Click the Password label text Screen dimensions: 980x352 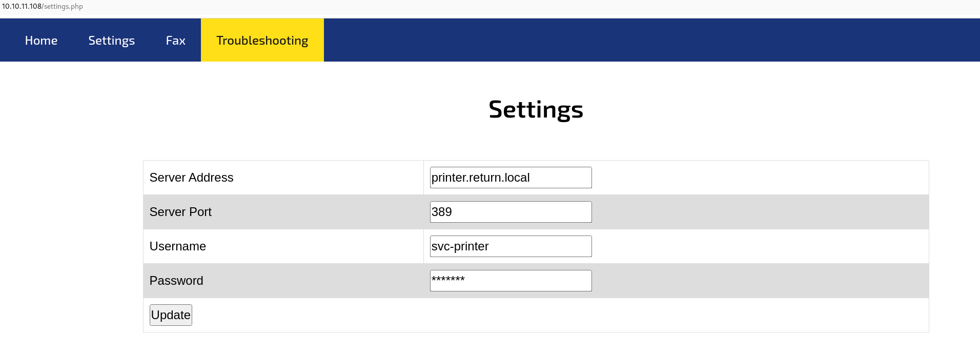coord(176,281)
